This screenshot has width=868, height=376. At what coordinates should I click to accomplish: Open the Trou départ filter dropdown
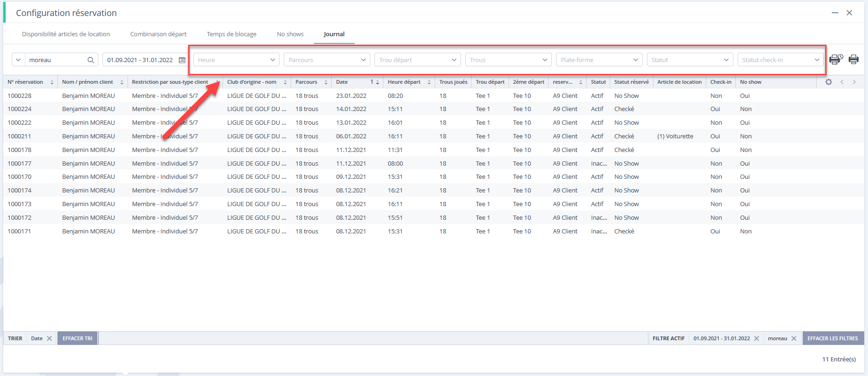pyautogui.click(x=418, y=60)
